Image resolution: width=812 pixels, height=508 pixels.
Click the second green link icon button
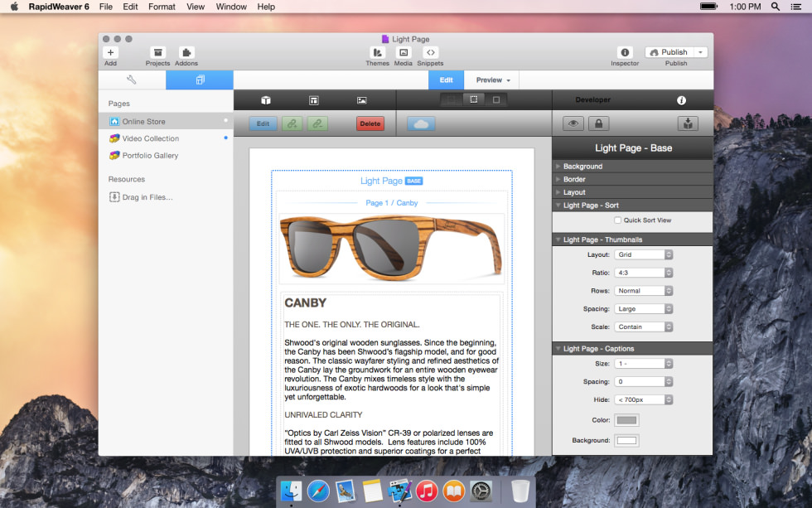[317, 123]
